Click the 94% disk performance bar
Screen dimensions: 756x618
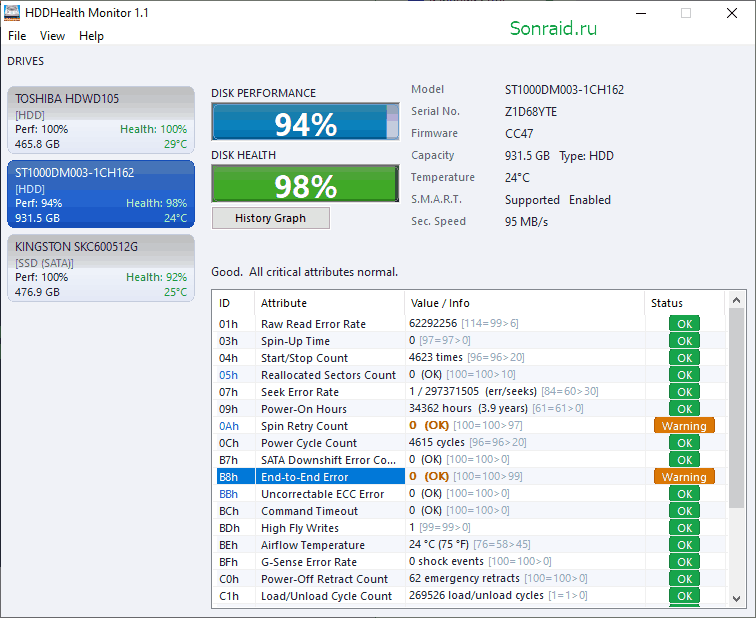coord(305,121)
